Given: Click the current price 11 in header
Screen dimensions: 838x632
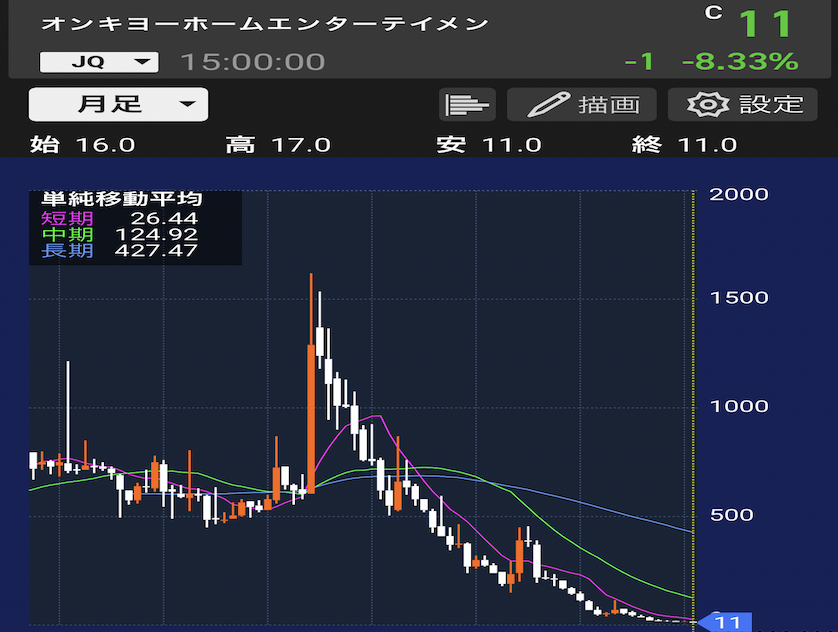Looking at the screenshot, I should point(765,24).
